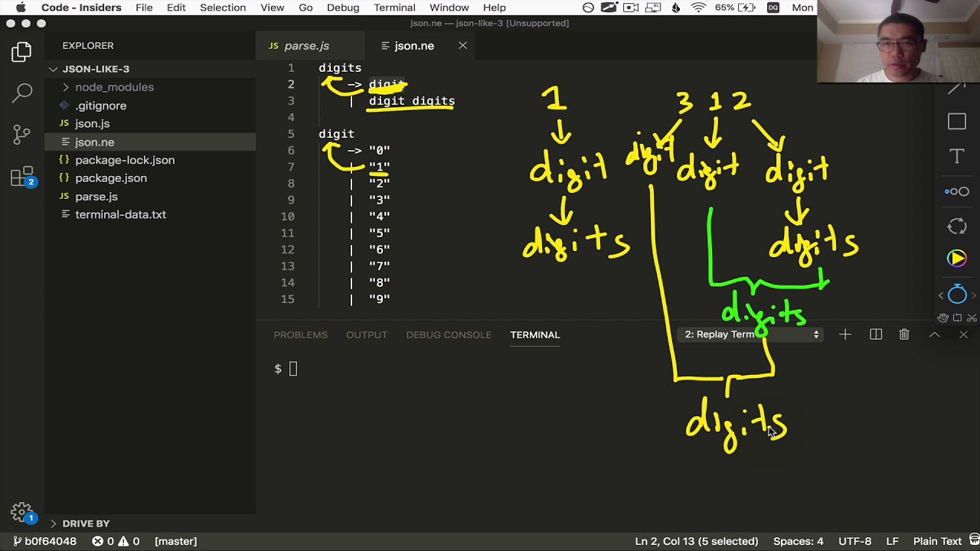980x551 pixels.
Task: Open json.js in the explorer
Action: (92, 123)
